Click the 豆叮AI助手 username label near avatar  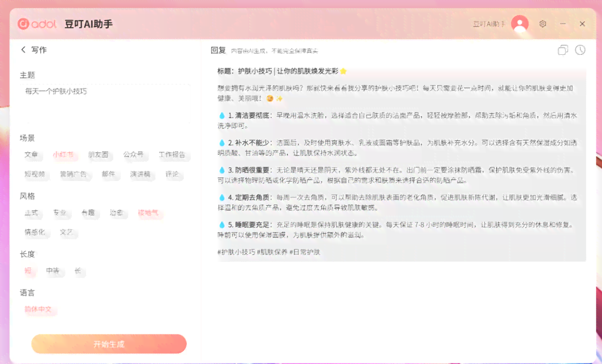(x=489, y=24)
